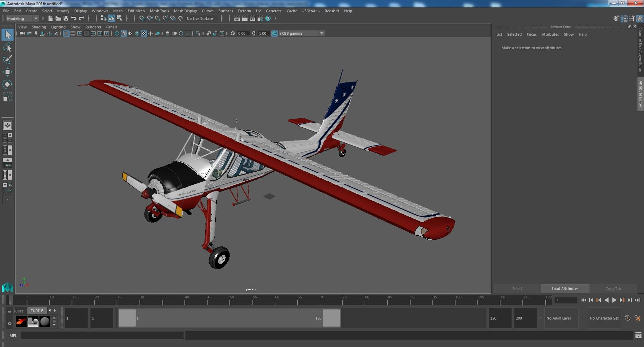Switch to the TURTLE shelf tab
The image size is (644, 347).
pyautogui.click(x=37, y=311)
